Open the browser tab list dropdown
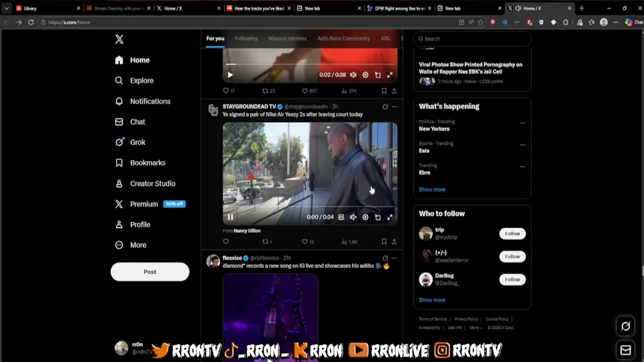644x362 pixels. click(7, 8)
